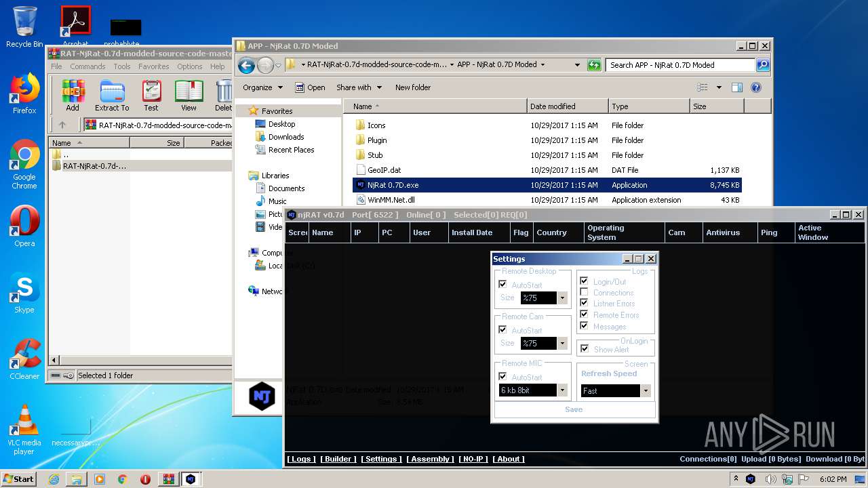Toggle Remote Cam AutoStart checkbox

[502, 330]
